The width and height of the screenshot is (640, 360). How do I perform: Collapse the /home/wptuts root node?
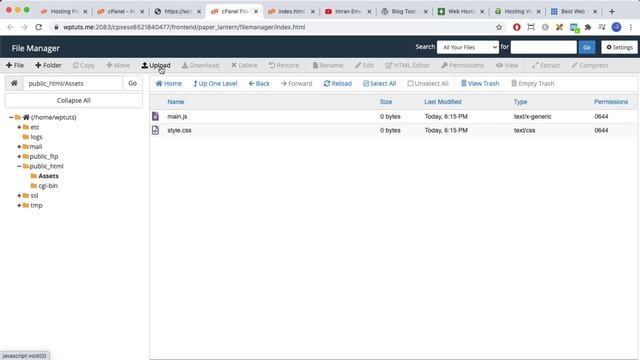point(11,117)
